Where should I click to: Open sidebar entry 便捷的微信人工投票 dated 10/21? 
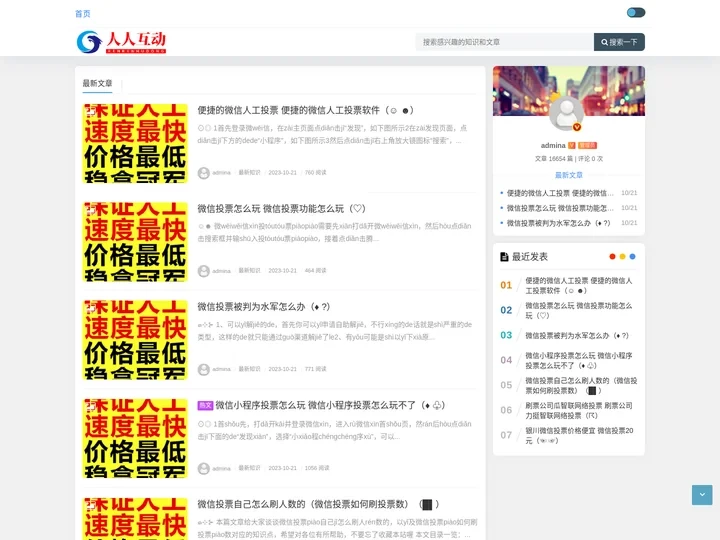(560, 193)
